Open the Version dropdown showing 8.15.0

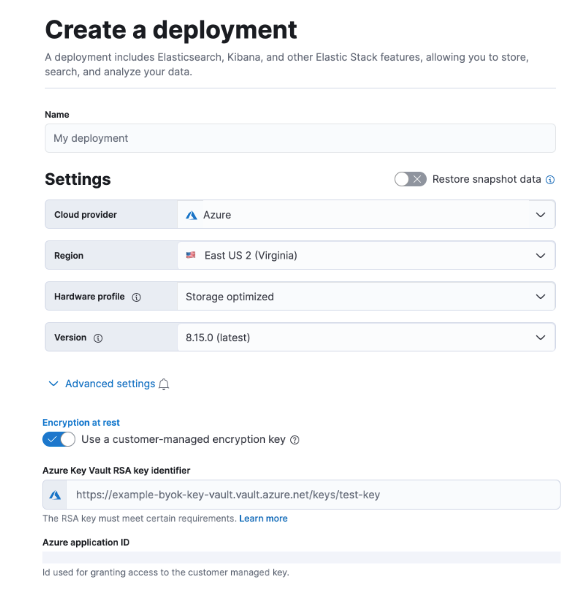click(366, 337)
